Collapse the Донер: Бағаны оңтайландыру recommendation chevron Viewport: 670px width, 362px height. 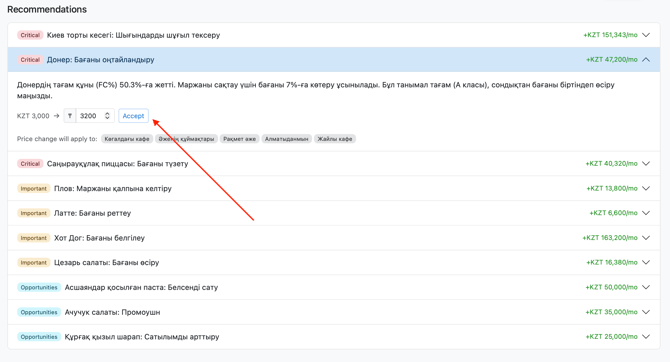point(646,60)
